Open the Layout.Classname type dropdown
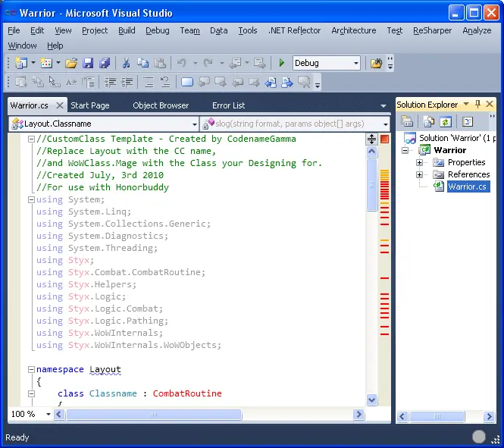This screenshot has height=448, width=504. coord(195,124)
